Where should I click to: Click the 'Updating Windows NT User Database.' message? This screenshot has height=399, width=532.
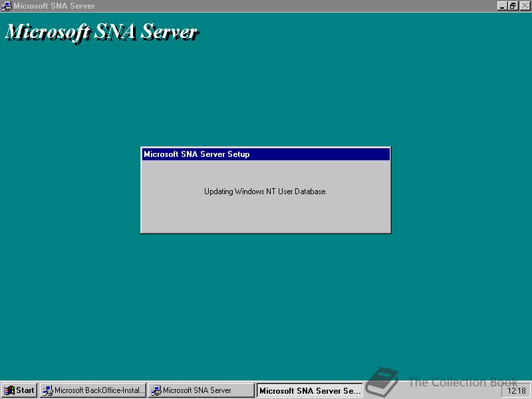click(265, 192)
